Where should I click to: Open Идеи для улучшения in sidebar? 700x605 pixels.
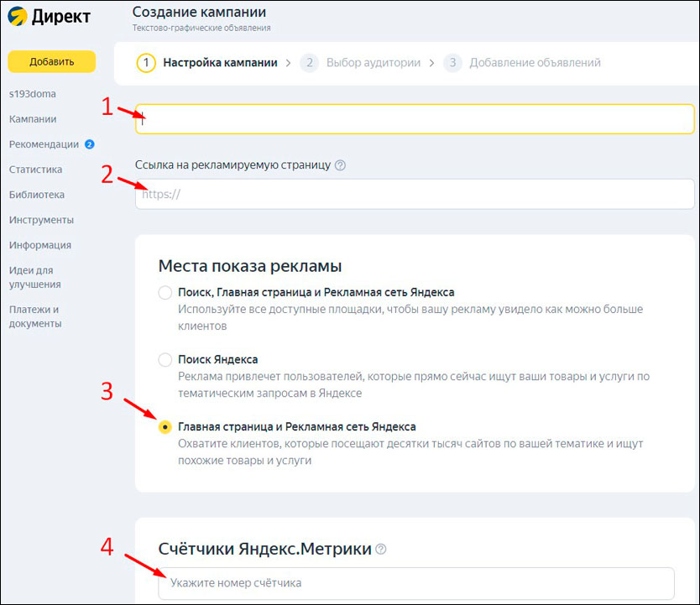click(x=34, y=277)
